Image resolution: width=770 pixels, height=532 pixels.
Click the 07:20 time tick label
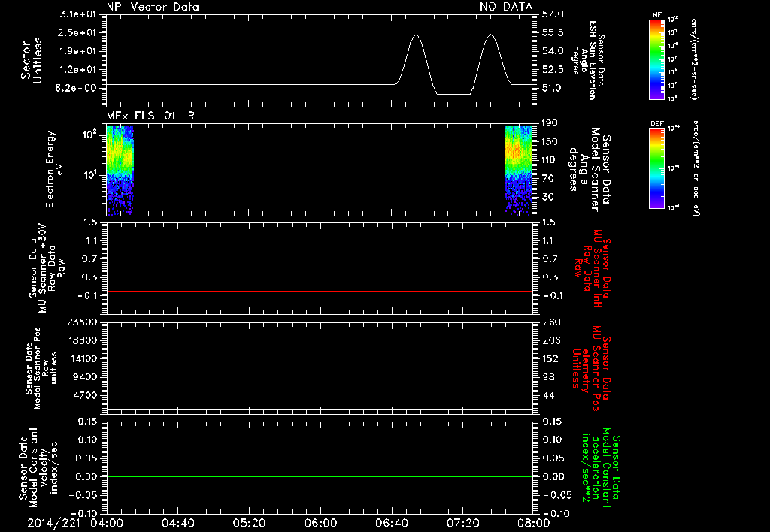(x=462, y=523)
